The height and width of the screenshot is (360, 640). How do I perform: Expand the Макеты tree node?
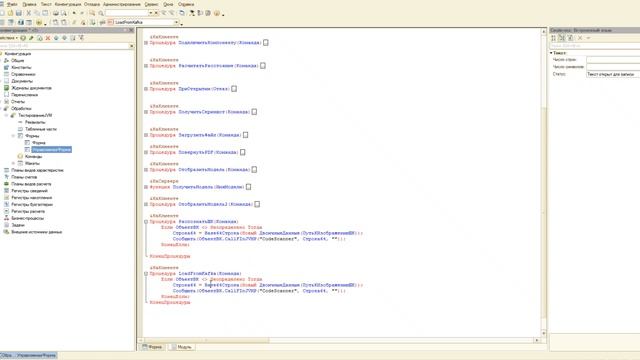(x=13, y=163)
